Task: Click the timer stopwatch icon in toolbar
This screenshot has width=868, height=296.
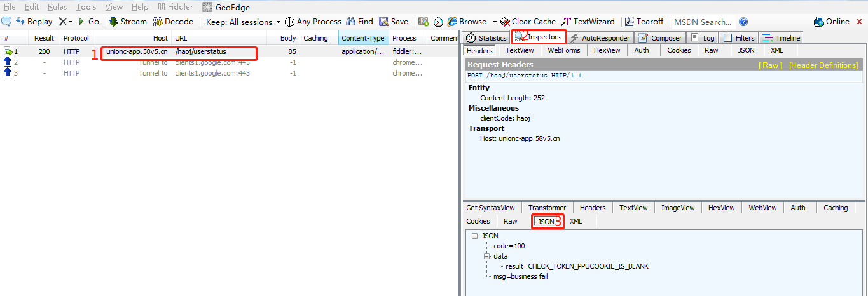Action: coord(439,22)
